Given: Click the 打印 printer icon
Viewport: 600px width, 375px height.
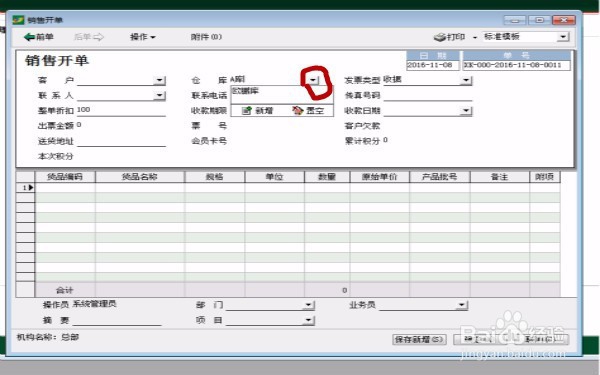Looking at the screenshot, I should click(x=439, y=37).
